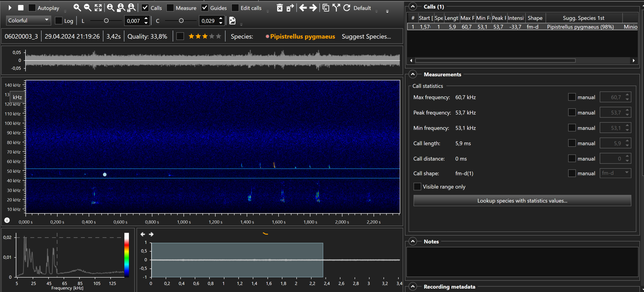
Task: Collapse the Notes panel
Action: pos(413,242)
